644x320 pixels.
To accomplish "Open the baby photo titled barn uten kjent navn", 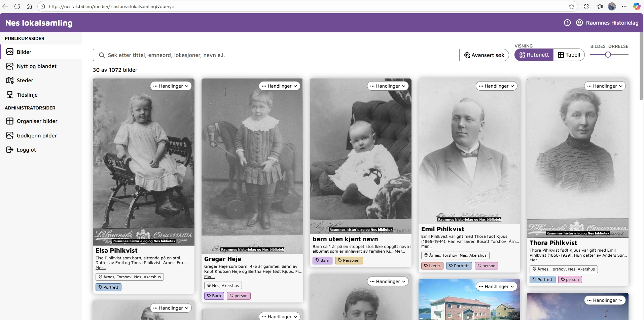I will click(360, 155).
